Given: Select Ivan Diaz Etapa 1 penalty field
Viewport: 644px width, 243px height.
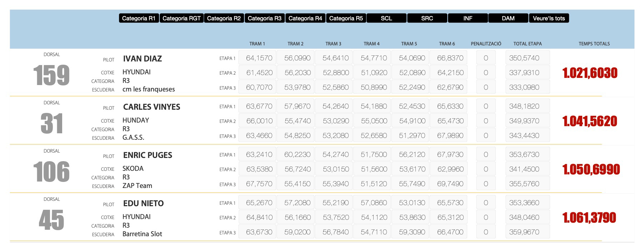Looking at the screenshot, I should [485, 58].
